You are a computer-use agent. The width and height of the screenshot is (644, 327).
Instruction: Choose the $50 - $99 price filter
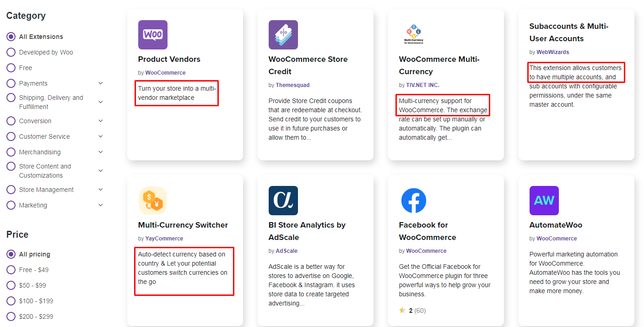point(11,285)
